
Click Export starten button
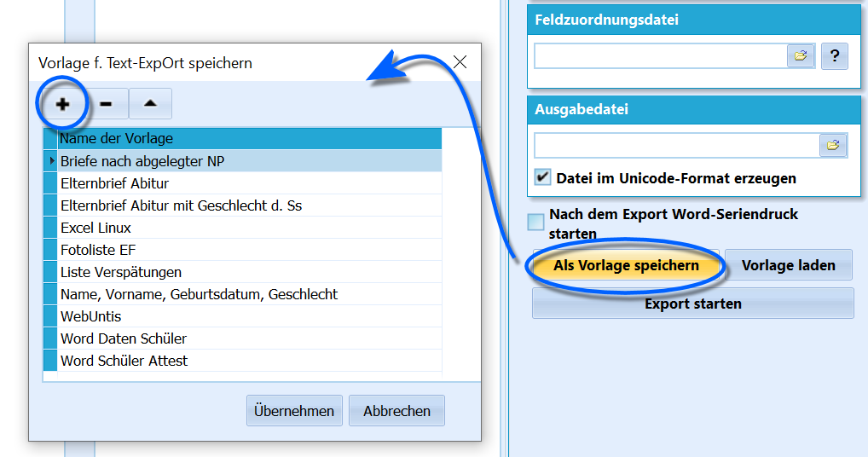[693, 304]
